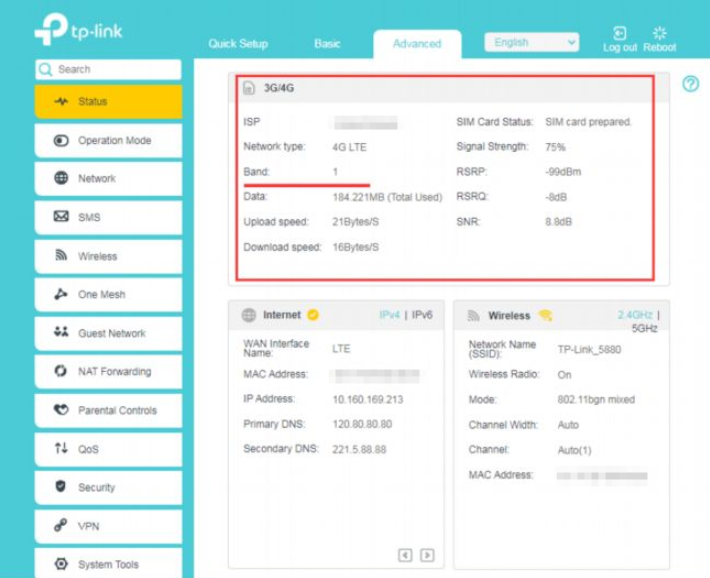Click the NAT Forwarding cycle icon
This screenshot has width=710, height=578.
click(61, 371)
